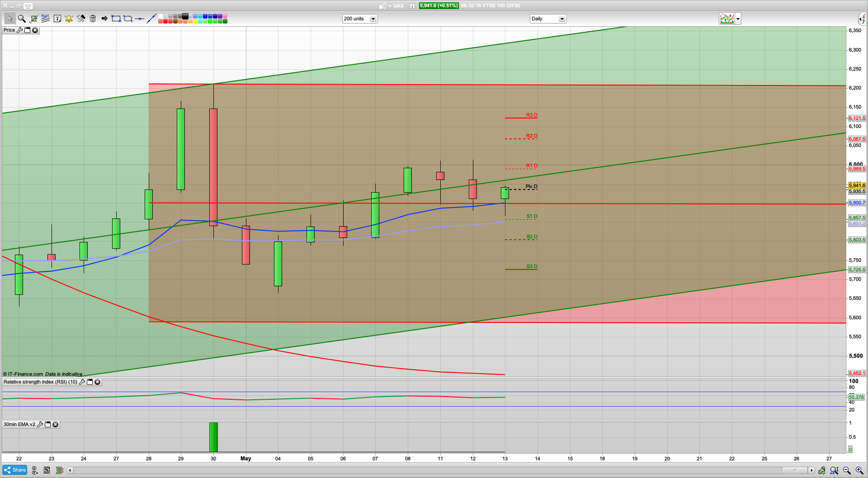Open RSI indicator wrench settings
868x478 pixels.
click(x=82, y=382)
